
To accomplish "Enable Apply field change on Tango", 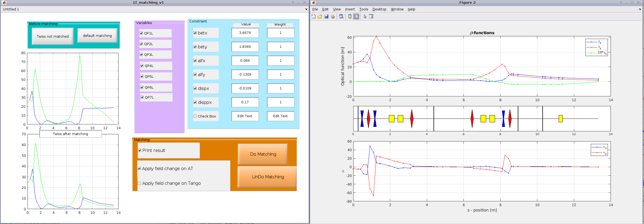I will [x=139, y=183].
